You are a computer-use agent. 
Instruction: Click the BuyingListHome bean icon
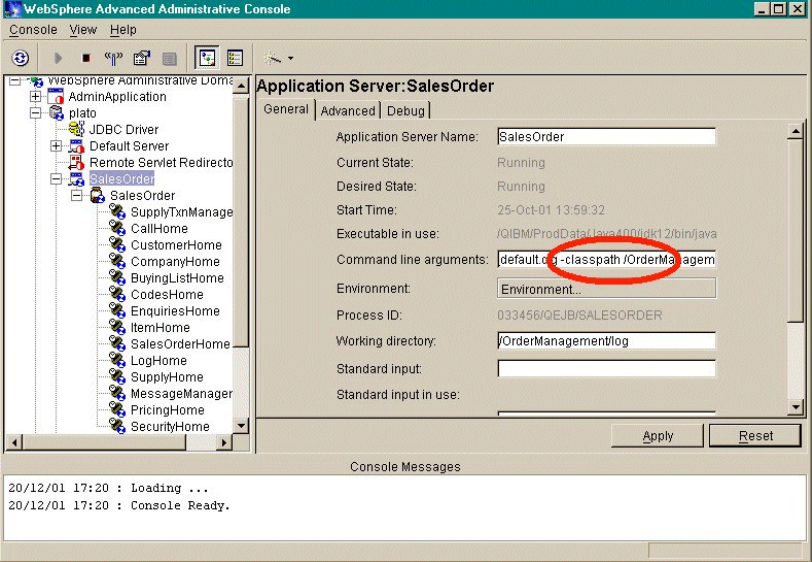pos(118,278)
